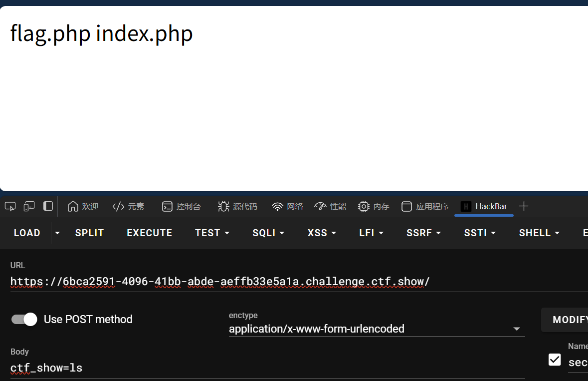This screenshot has height=381, width=588.
Task: Focus the Body input with ctf_show=ls
Action: [x=267, y=368]
